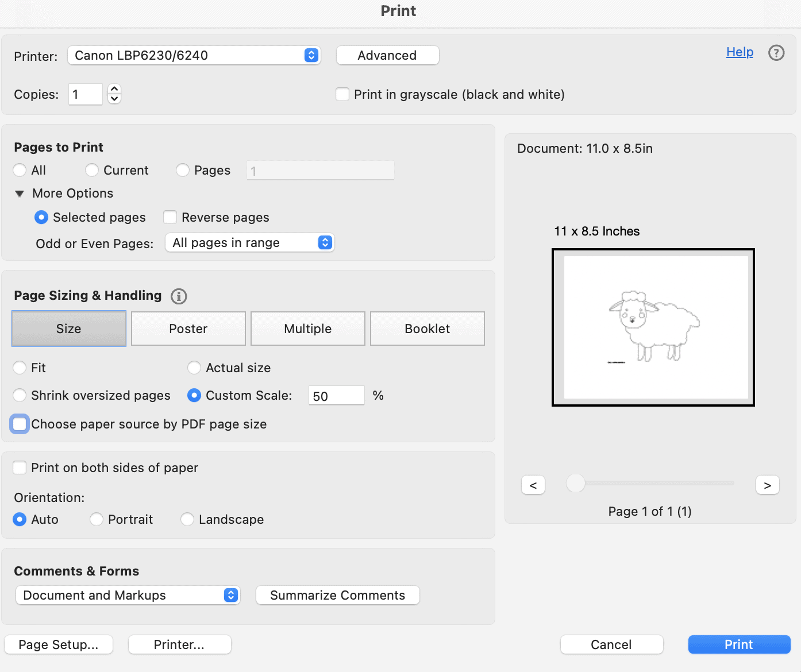Screen dimensions: 801x672
Task: Select Auto orientation radio button
Action: (x=20, y=519)
